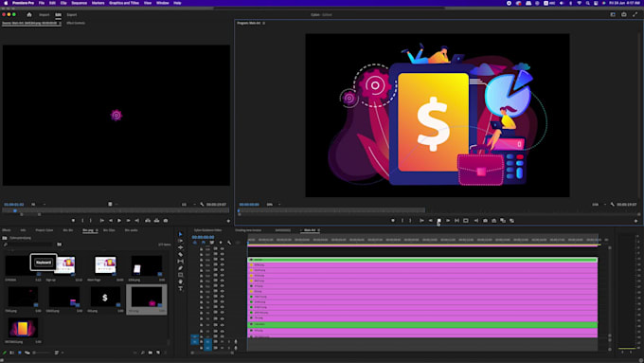Switch to the Effects panel tab
This screenshot has height=363, width=644.
coord(7,230)
